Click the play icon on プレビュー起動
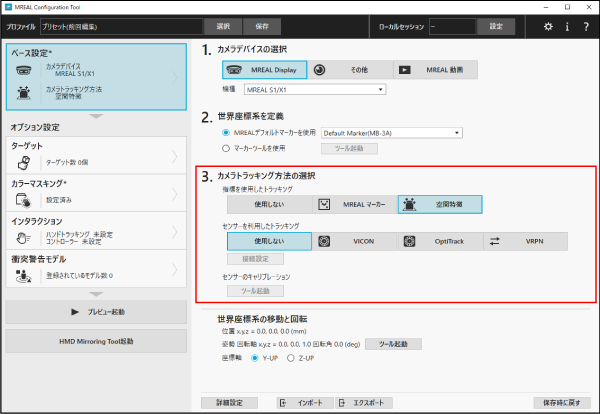 75,312
